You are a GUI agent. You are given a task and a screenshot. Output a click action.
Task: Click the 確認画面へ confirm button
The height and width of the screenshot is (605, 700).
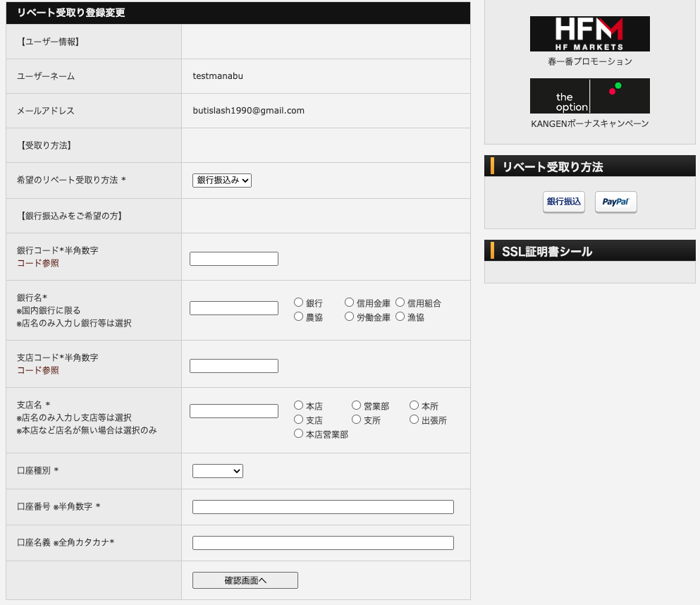point(245,580)
